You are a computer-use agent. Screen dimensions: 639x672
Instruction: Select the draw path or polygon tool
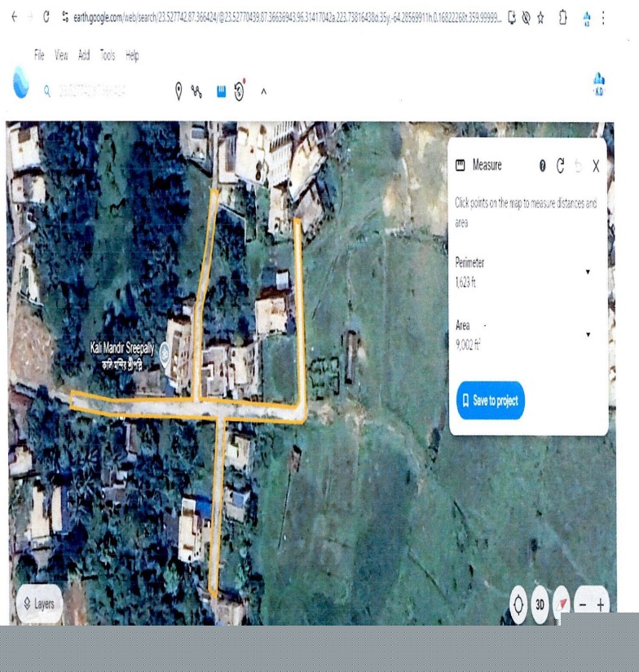(196, 91)
